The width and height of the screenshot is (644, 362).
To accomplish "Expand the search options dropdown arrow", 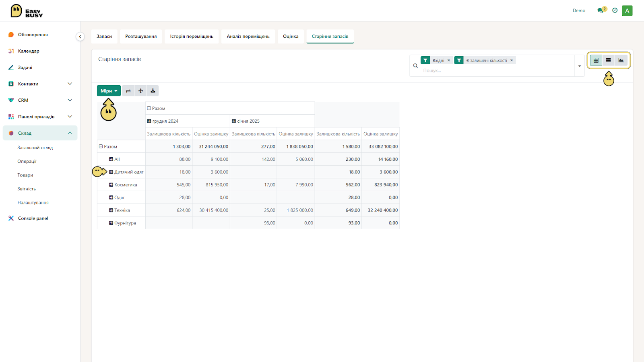I will click(x=580, y=66).
